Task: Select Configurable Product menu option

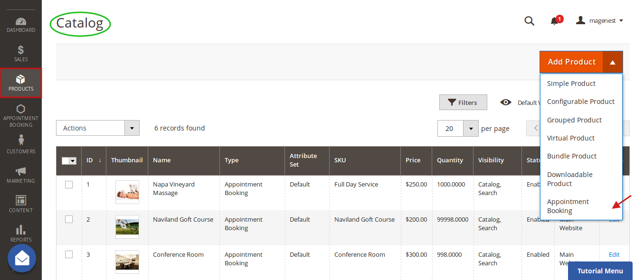Action: tap(580, 102)
